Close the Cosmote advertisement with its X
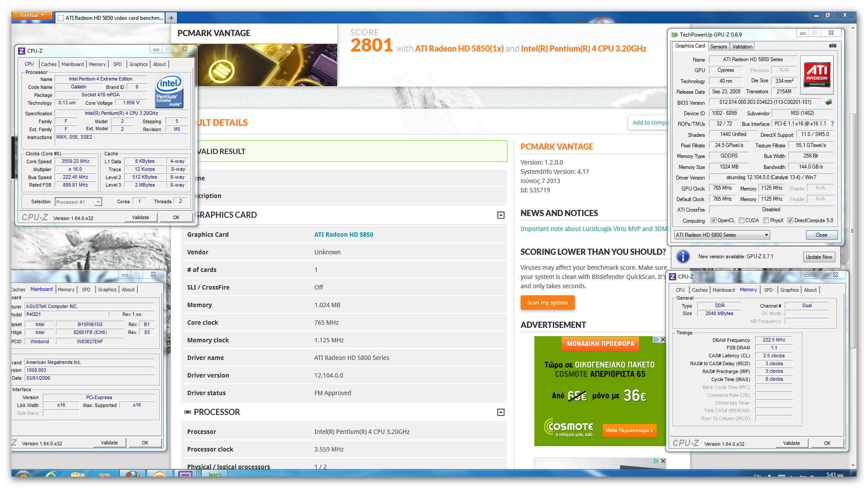This screenshot has height=488, width=868. 663,340
